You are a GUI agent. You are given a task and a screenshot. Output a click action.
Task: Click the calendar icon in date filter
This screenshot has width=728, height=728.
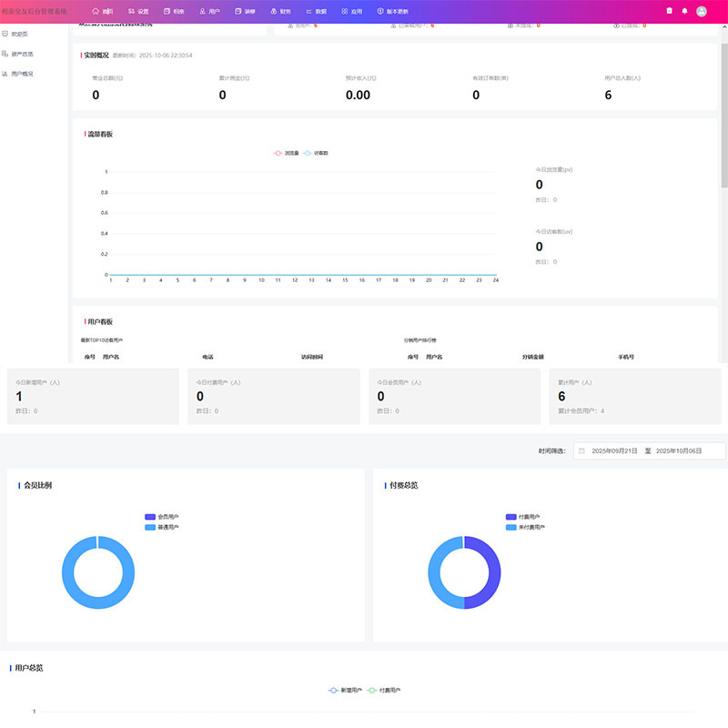click(581, 450)
